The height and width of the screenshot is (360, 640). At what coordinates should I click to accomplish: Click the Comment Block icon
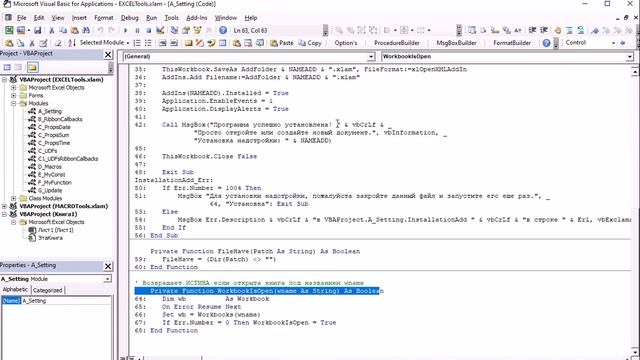[569, 30]
